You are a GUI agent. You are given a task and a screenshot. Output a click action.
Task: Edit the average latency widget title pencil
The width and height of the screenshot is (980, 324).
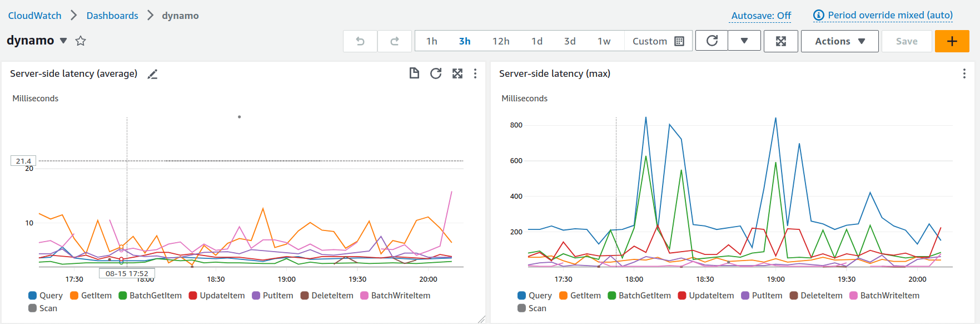tap(152, 74)
